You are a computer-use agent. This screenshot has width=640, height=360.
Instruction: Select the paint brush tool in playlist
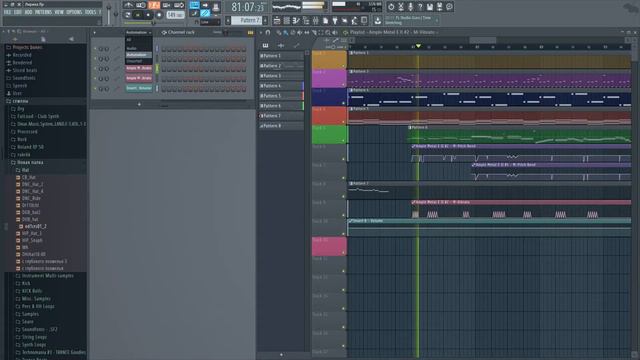click(x=286, y=32)
